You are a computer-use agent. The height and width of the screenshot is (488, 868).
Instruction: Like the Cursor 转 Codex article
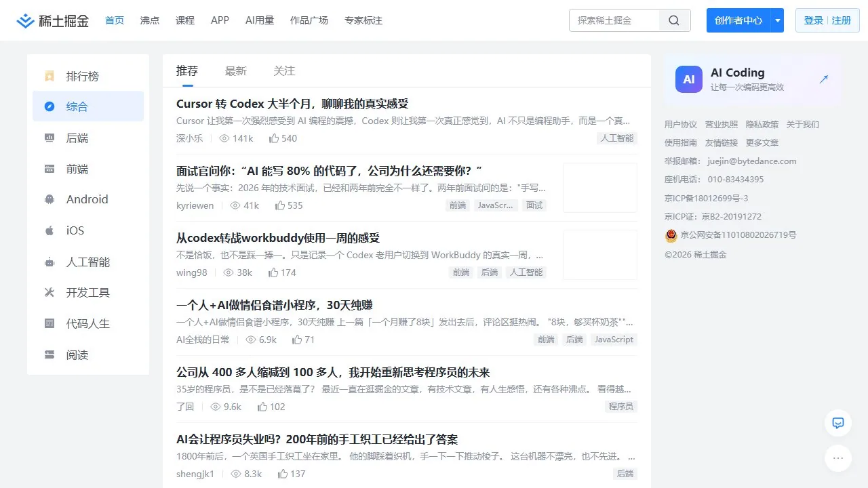click(274, 138)
